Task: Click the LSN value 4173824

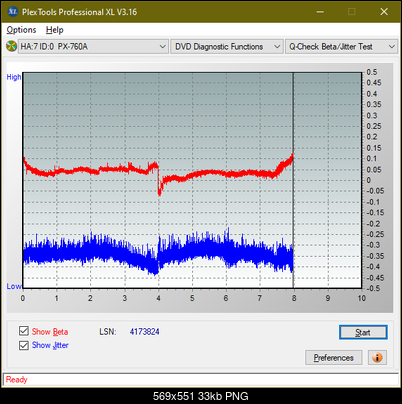Action: 145,332
